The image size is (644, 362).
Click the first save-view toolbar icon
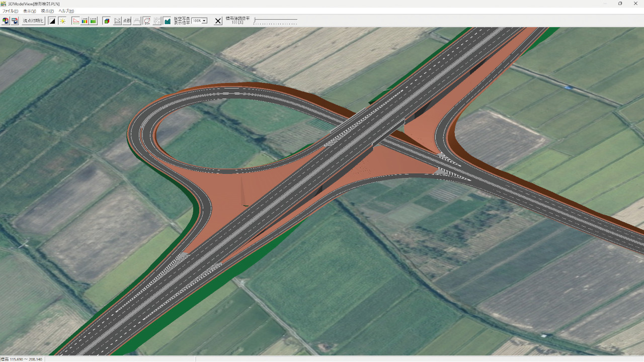click(x=6, y=21)
